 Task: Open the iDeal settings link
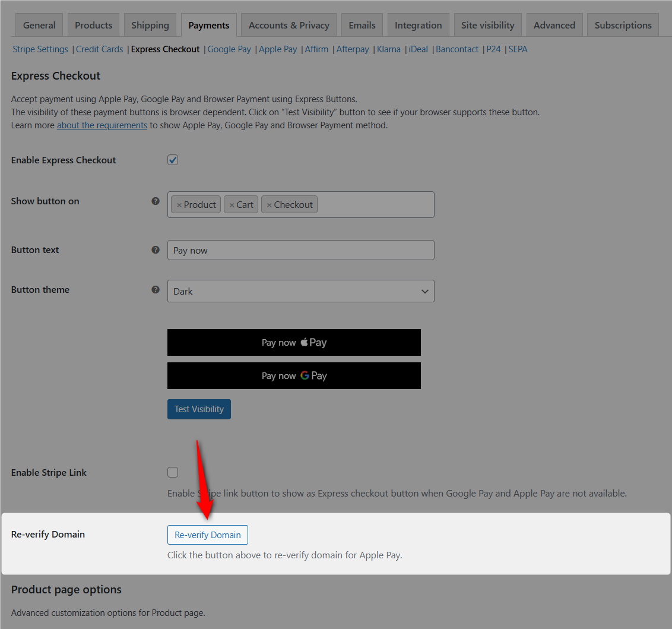(x=419, y=49)
